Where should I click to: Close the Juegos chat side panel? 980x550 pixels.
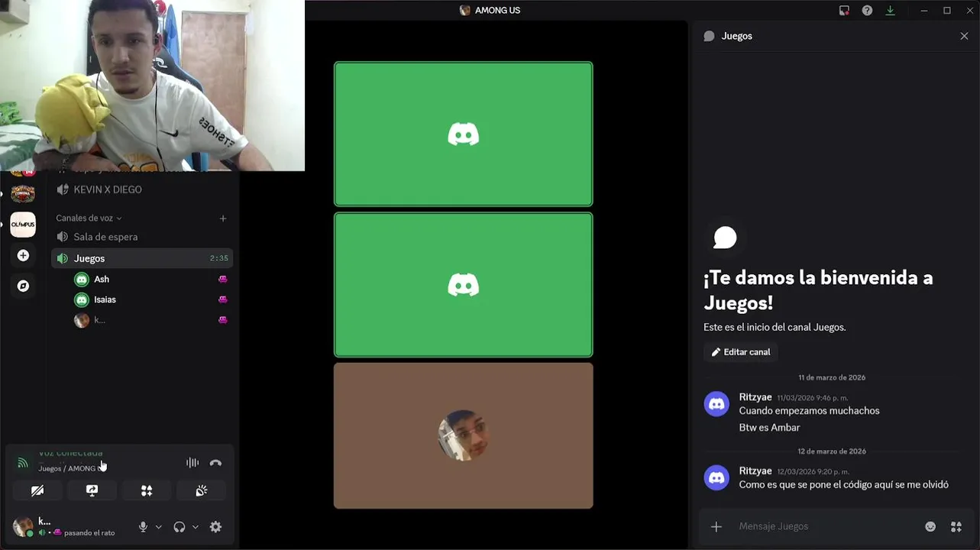[x=964, y=36]
